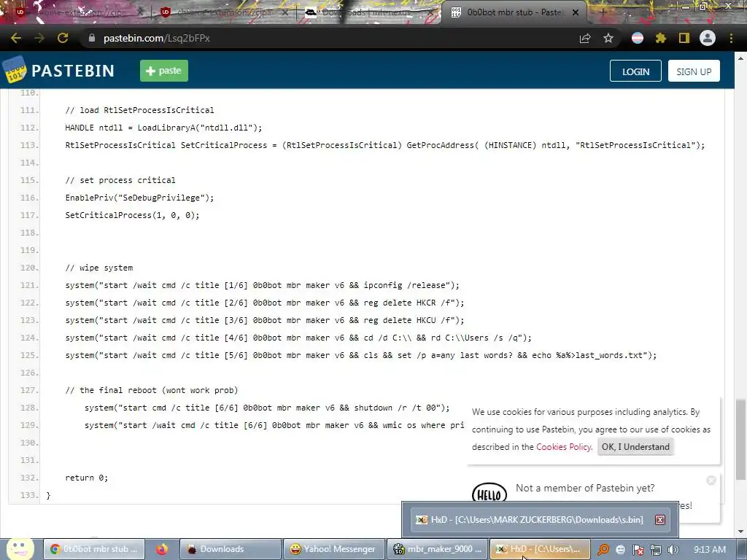Click the round face tray icon

coord(621,550)
